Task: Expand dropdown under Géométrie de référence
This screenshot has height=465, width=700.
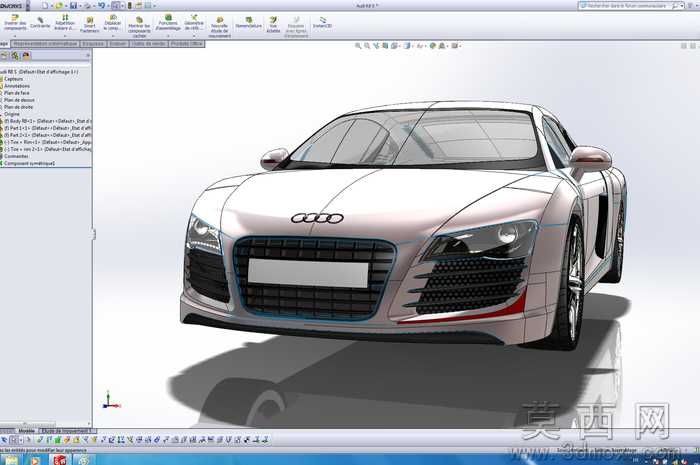Action: (x=194, y=36)
